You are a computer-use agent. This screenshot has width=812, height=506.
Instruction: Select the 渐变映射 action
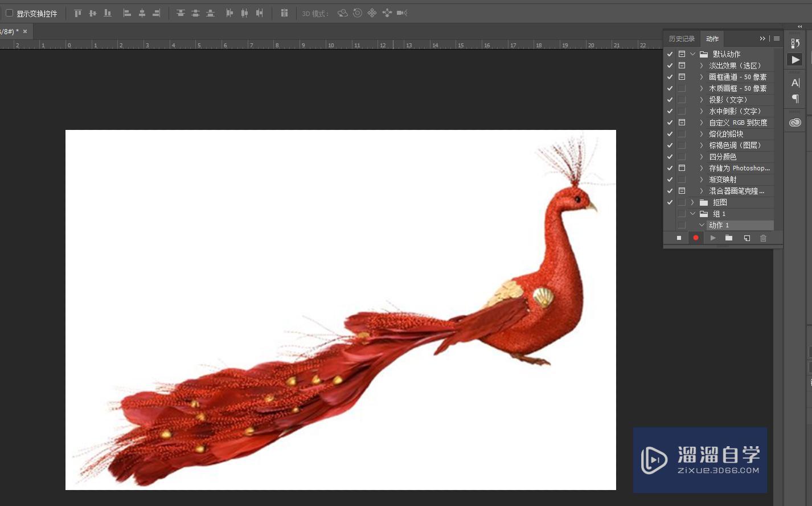pos(723,179)
